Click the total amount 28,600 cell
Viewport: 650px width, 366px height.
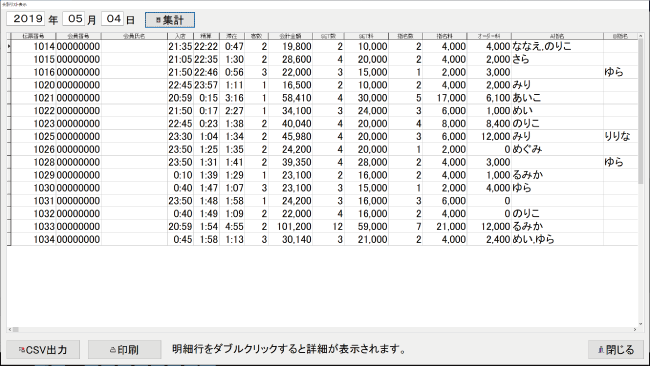(x=291, y=59)
